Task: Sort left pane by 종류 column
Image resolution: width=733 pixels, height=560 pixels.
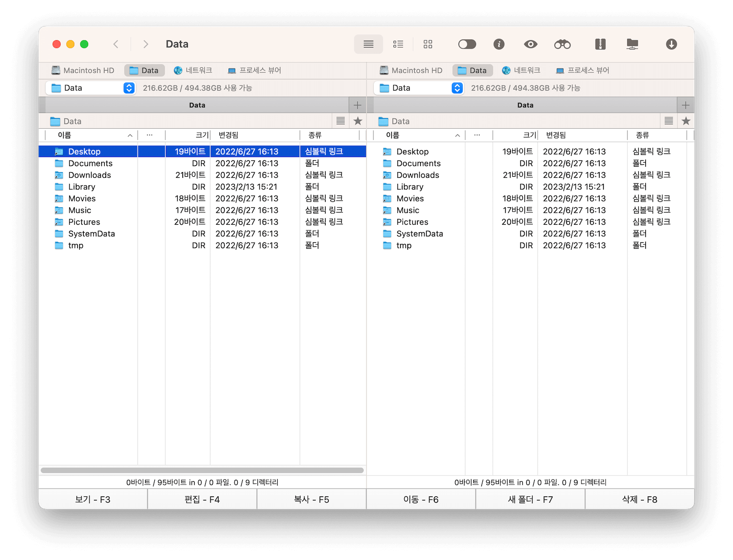Action: pos(329,135)
